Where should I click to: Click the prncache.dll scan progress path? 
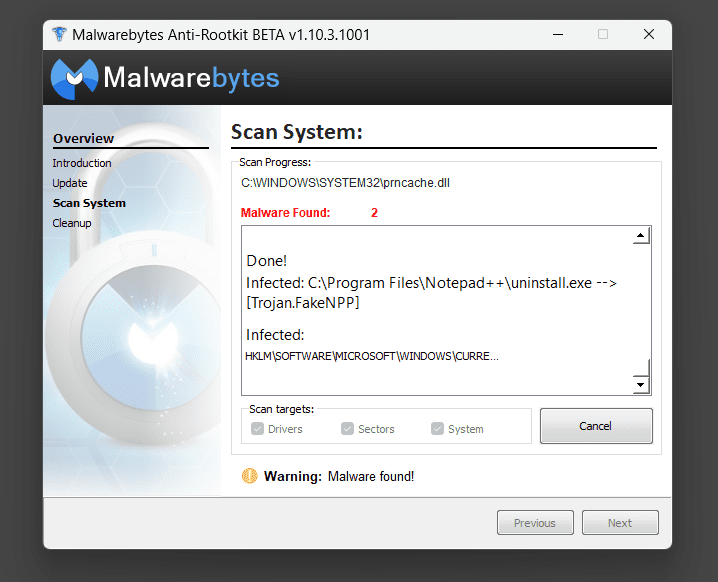345,183
